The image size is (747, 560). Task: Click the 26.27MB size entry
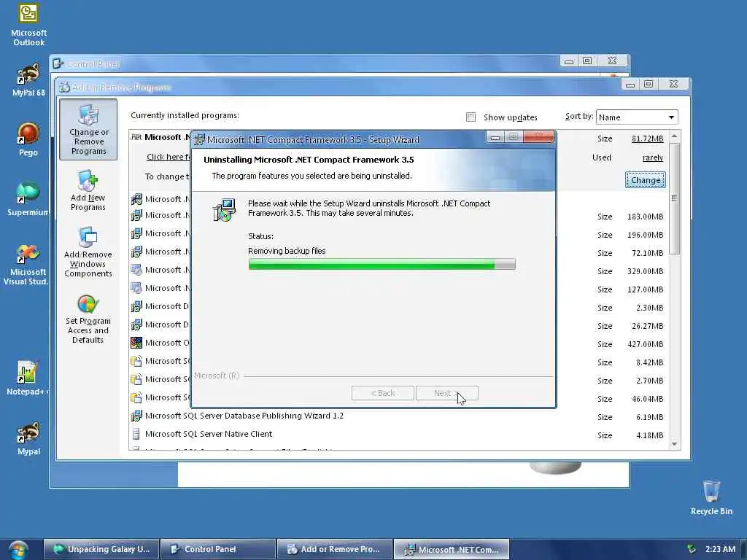(648, 326)
